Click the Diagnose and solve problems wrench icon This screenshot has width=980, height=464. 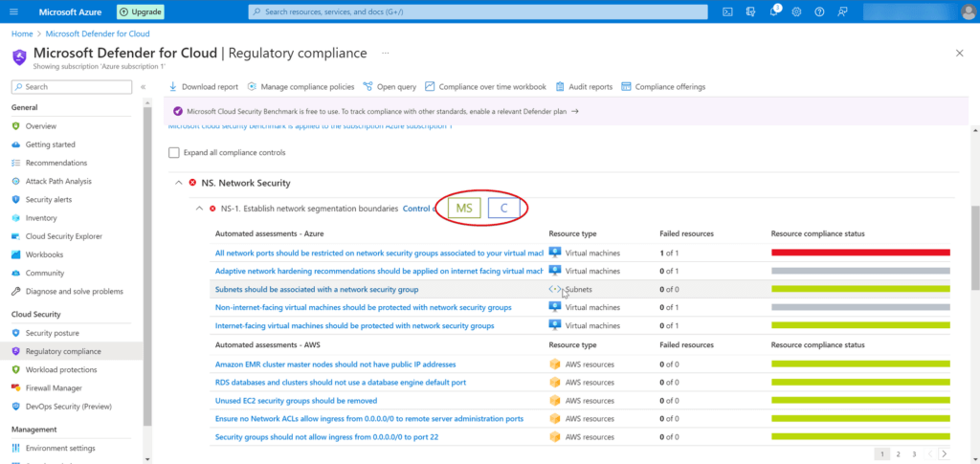[x=15, y=291]
